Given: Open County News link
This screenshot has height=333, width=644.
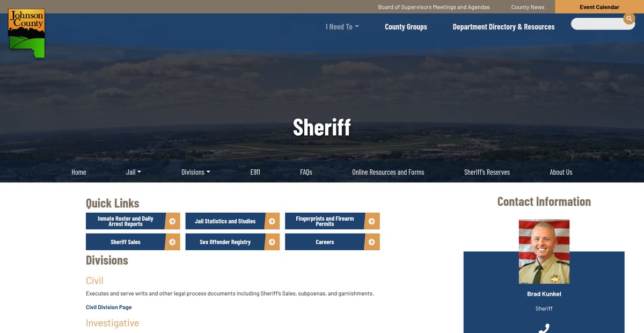Looking at the screenshot, I should [528, 7].
